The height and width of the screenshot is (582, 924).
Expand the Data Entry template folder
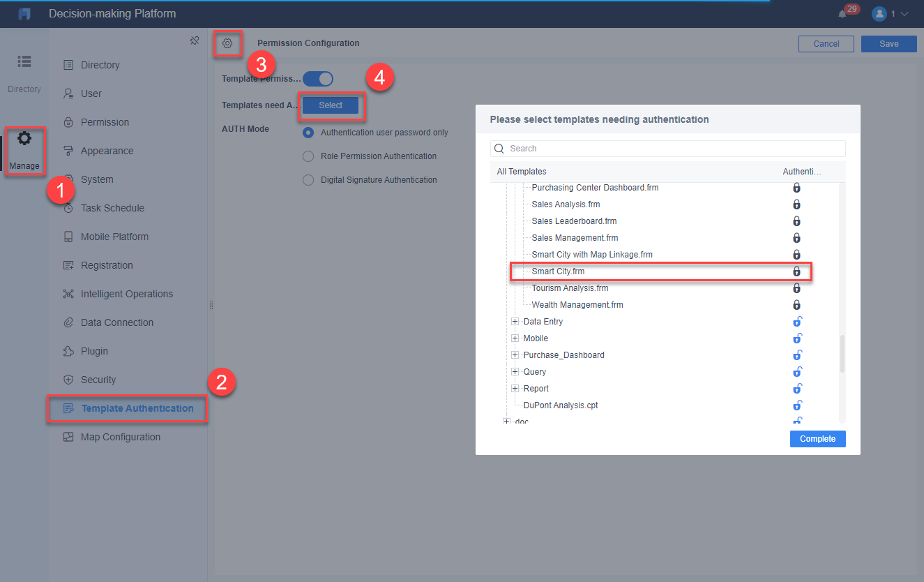click(x=515, y=321)
